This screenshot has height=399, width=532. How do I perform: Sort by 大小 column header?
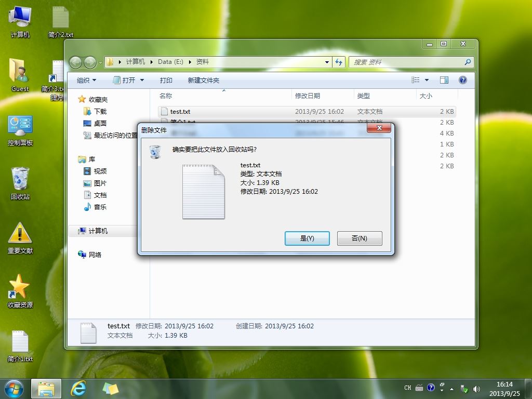click(x=426, y=96)
